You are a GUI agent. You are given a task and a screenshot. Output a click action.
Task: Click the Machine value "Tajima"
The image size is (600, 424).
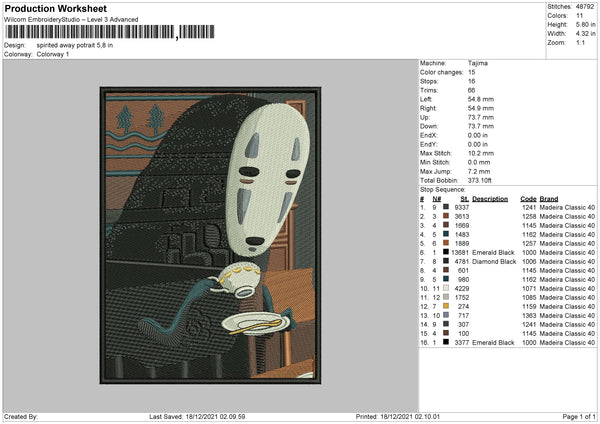[x=478, y=63]
